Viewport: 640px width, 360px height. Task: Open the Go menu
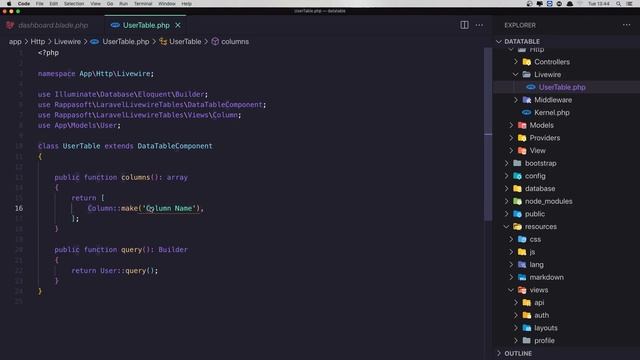[x=110, y=4]
